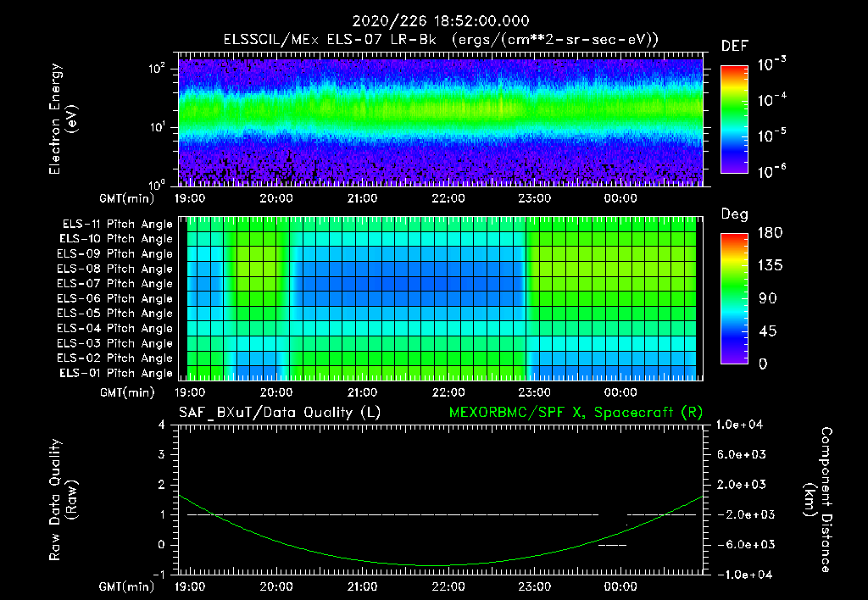Image resolution: width=868 pixels, height=600 pixels.
Task: Select the ELS-08 Pitch Angle row label
Action: [115, 269]
